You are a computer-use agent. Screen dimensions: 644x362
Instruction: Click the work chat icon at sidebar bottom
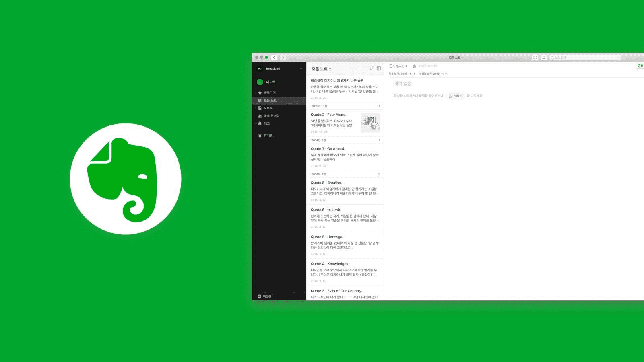tap(260, 296)
